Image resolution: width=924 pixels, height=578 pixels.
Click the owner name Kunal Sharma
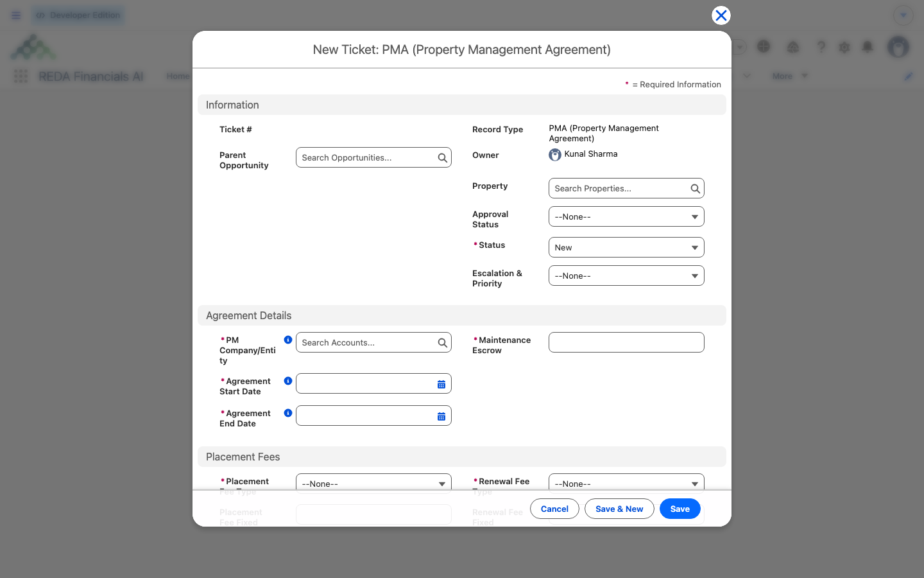click(591, 154)
